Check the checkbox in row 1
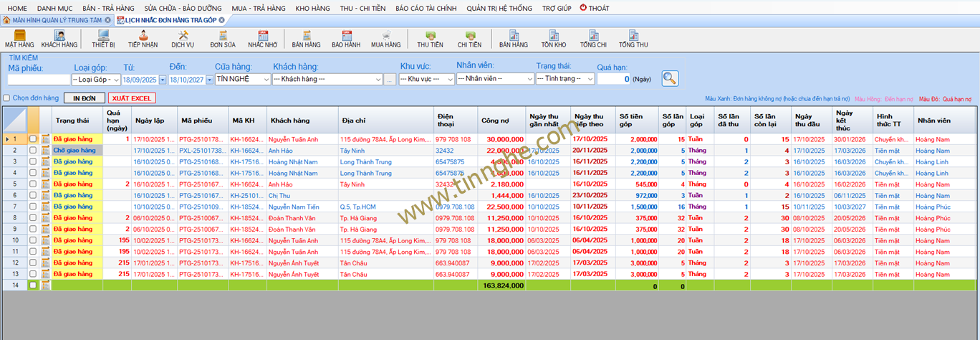Screen dimensions: 980x340 tap(32, 139)
